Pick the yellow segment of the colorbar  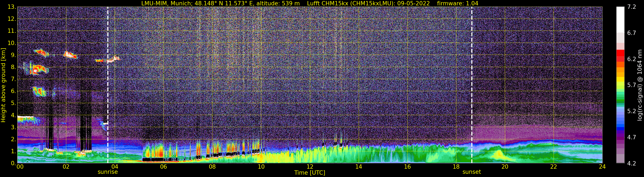620,79
